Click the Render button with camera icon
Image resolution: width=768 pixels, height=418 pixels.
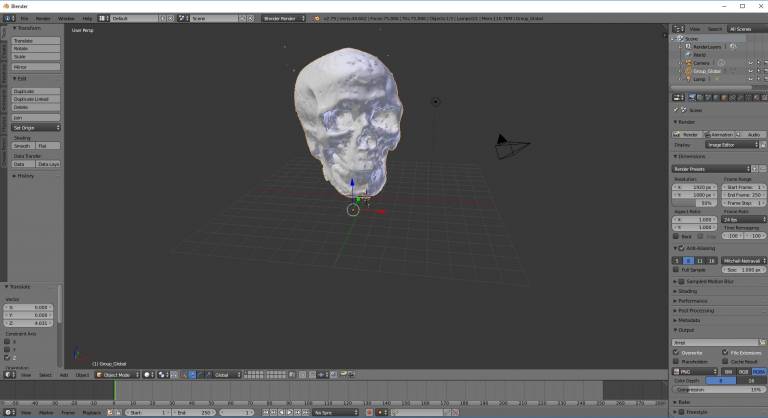(x=687, y=134)
